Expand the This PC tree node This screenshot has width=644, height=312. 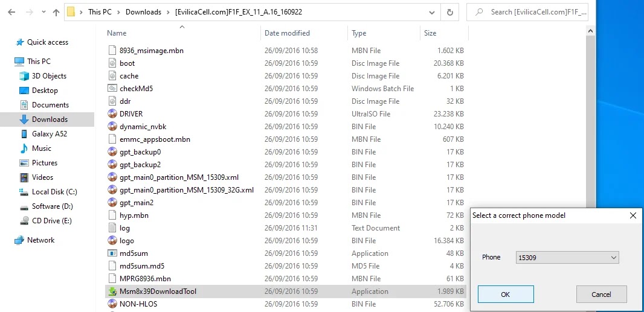pyautogui.click(x=8, y=62)
